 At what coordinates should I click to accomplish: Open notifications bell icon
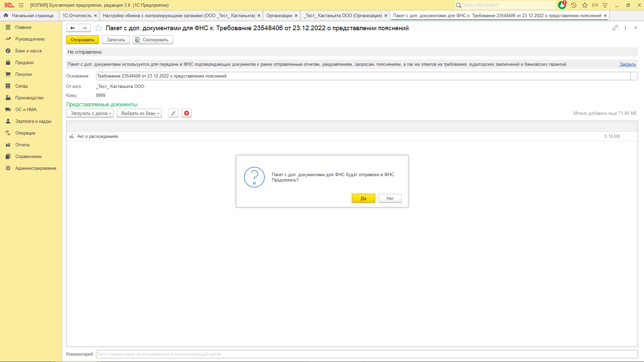click(561, 5)
